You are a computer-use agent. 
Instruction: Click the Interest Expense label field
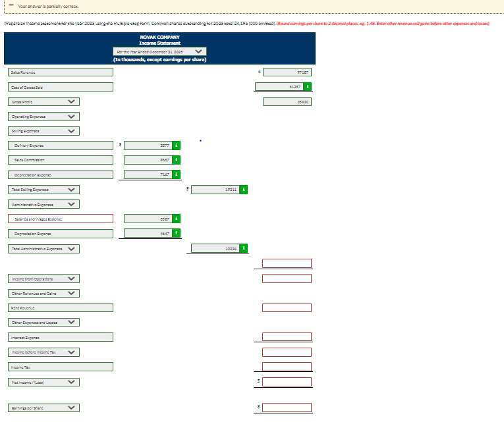tap(61, 337)
